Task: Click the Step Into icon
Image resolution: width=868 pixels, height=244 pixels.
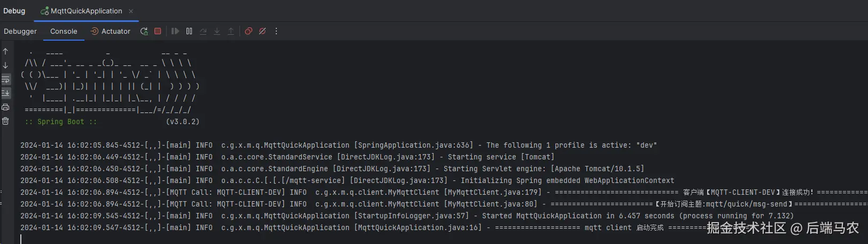Action: [217, 32]
